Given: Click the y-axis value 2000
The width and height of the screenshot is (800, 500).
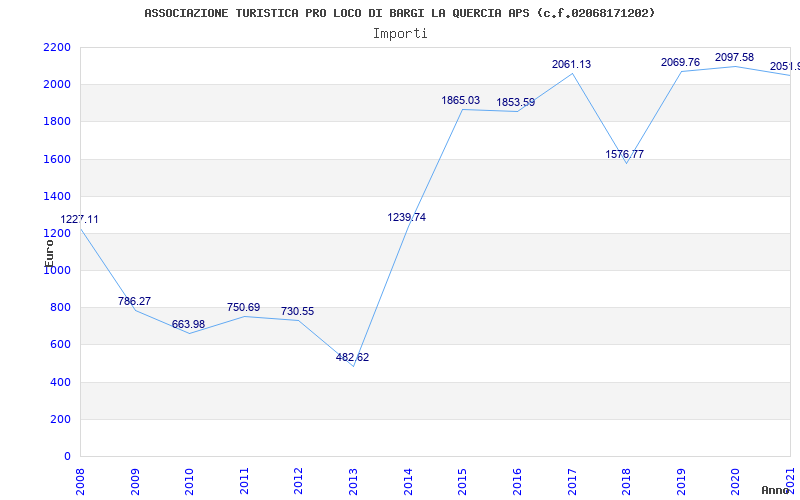Looking at the screenshot, I should [x=58, y=85].
